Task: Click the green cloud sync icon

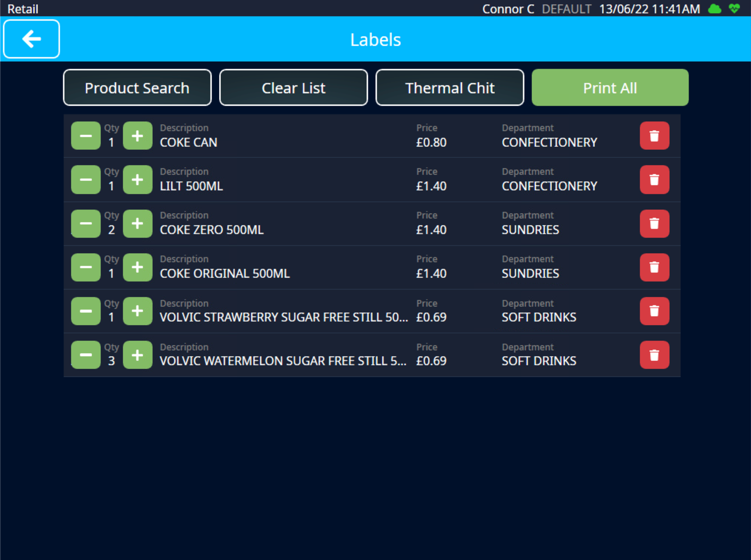Action: (714, 9)
